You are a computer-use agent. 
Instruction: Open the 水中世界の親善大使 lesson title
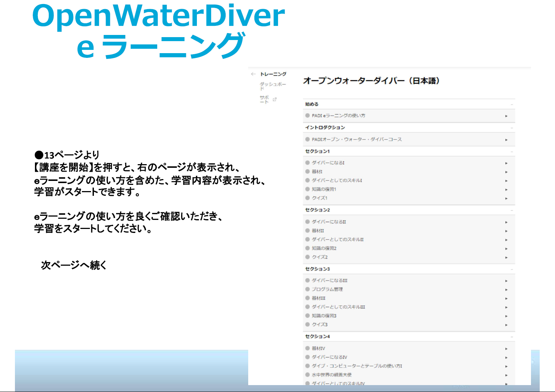click(x=332, y=375)
